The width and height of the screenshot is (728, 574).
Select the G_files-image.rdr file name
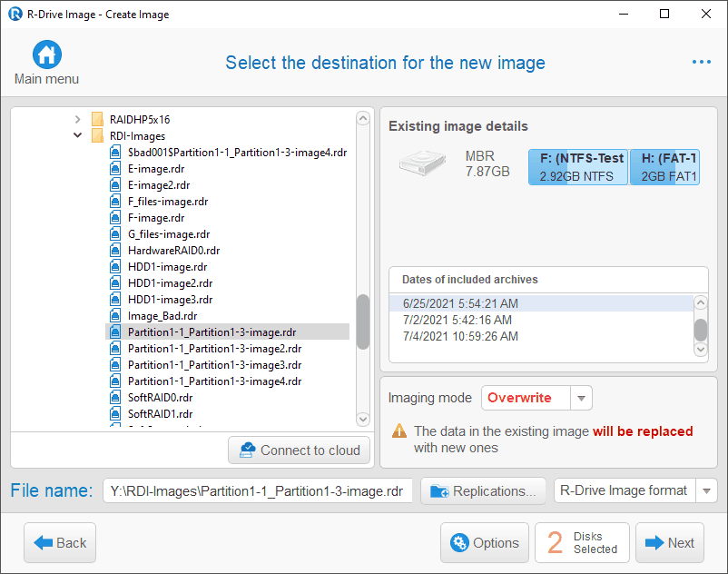pos(169,234)
